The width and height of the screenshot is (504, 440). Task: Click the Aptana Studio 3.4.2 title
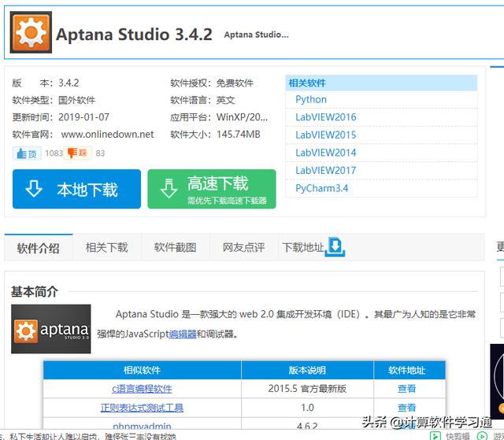134,34
